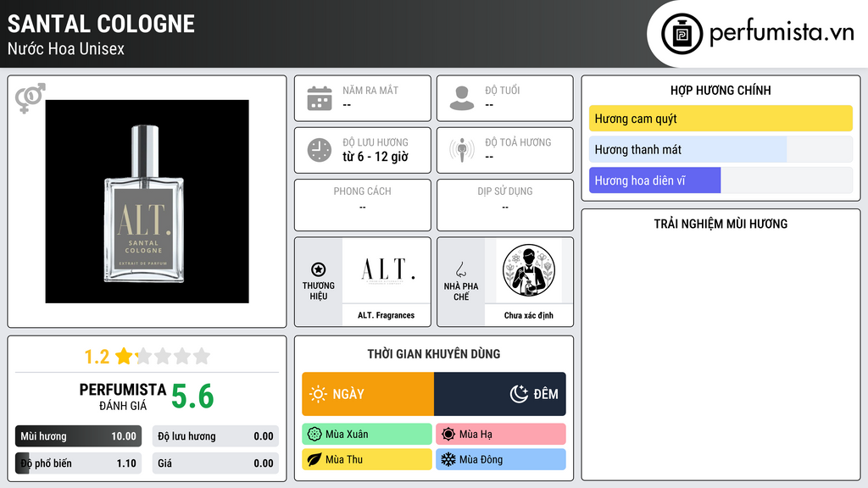The image size is (868, 488).
Task: Click the Santal Cologne bottle image
Action: pos(147,202)
